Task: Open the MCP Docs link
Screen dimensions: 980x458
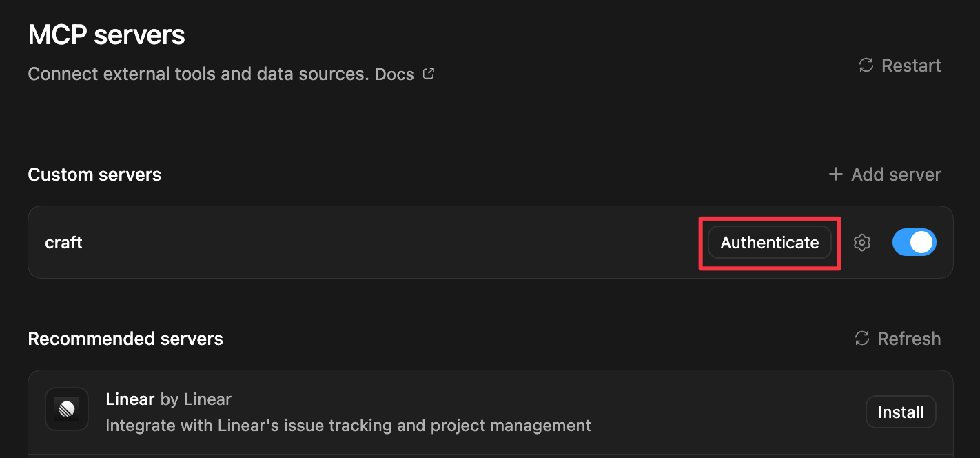Action: (x=394, y=74)
